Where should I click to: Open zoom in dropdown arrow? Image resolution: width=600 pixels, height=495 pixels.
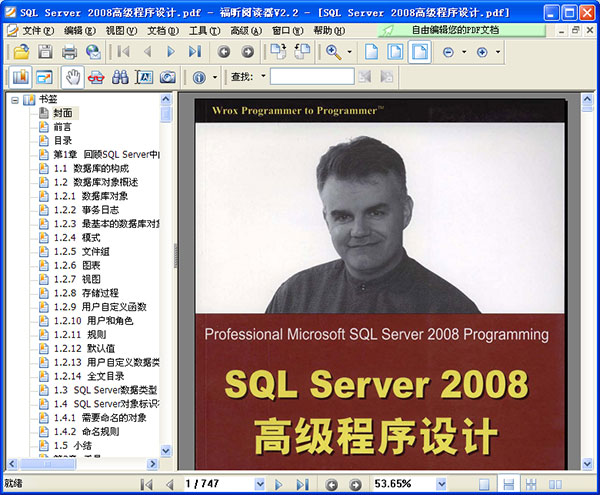point(498,52)
